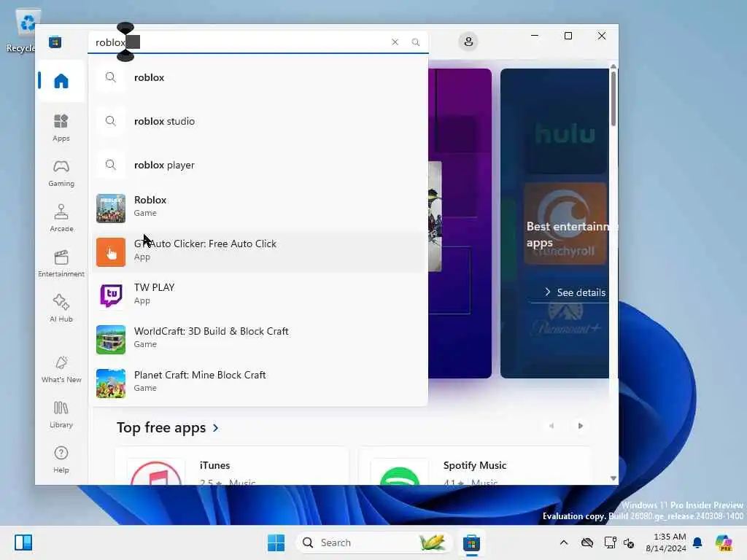Open the Arcade section
Viewport: 747px width, 560px height.
tap(61, 218)
